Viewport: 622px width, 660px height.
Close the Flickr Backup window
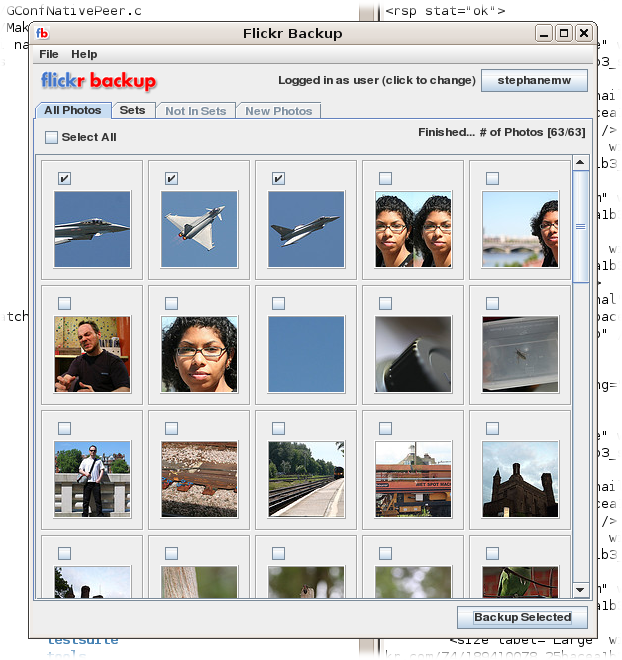pos(584,33)
